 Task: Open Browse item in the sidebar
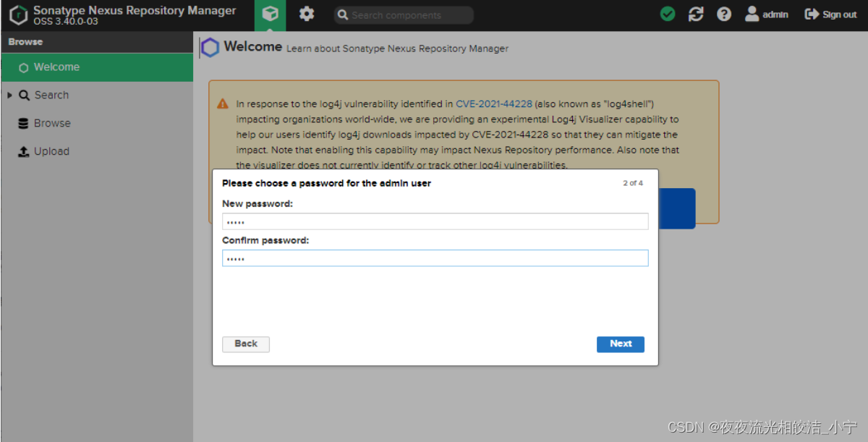[97, 123]
